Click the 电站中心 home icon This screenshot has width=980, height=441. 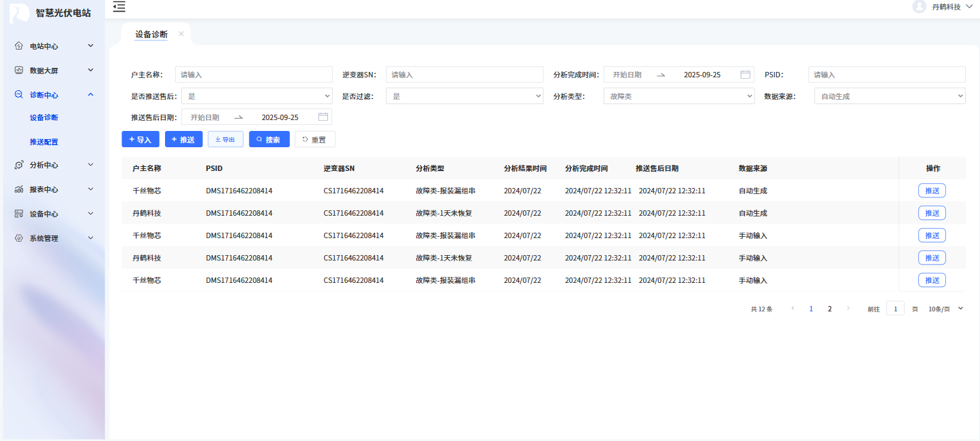point(19,46)
